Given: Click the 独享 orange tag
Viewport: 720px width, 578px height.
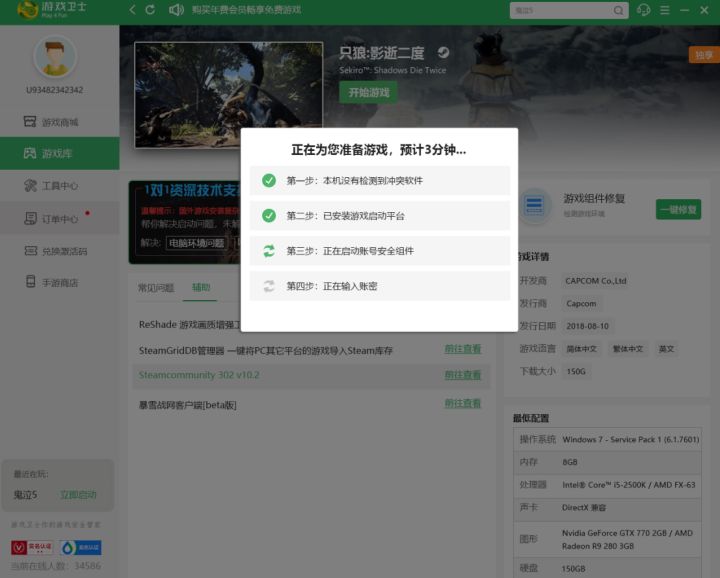Looking at the screenshot, I should point(704,55).
